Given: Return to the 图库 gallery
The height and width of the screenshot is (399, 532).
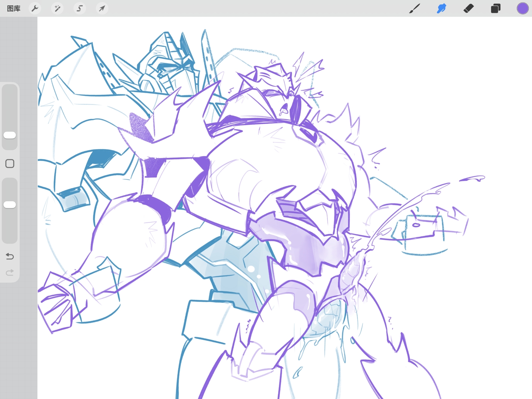Looking at the screenshot, I should point(14,9).
